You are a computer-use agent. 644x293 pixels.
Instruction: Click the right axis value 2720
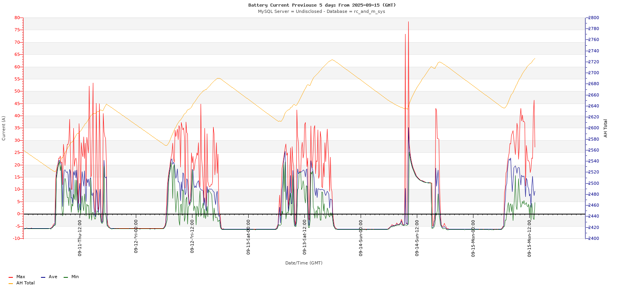point(594,62)
